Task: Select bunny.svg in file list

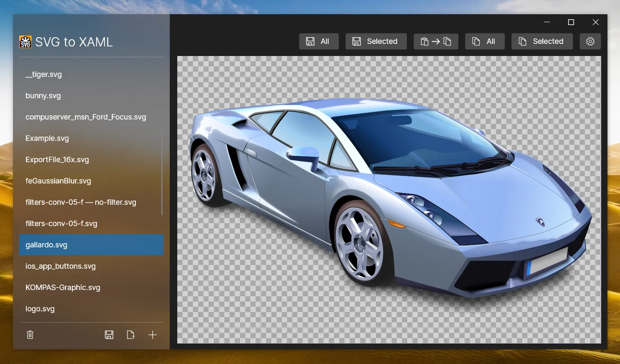Action: tap(91, 96)
